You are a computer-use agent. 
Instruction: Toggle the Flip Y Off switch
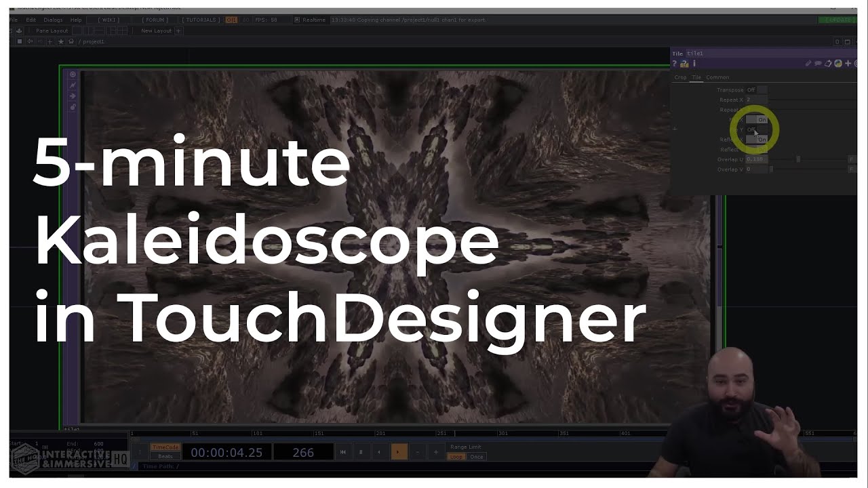tap(756, 129)
